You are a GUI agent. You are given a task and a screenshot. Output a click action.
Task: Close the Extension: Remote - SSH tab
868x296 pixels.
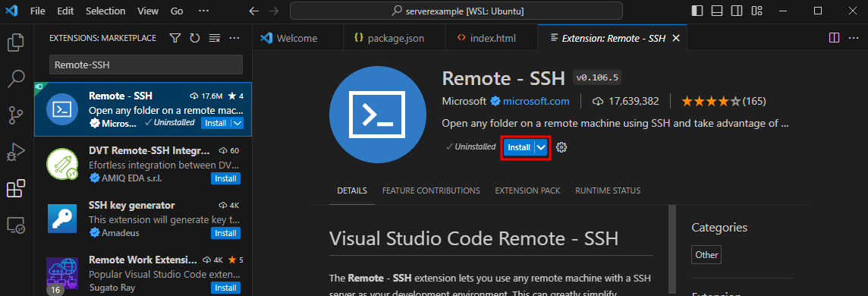coord(675,38)
